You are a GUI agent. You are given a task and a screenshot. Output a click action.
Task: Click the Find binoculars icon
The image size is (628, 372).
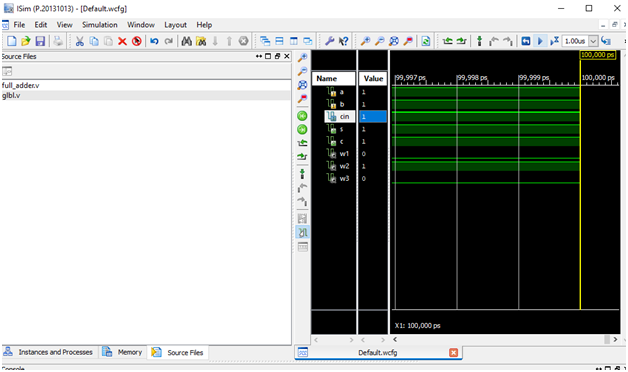pos(186,41)
